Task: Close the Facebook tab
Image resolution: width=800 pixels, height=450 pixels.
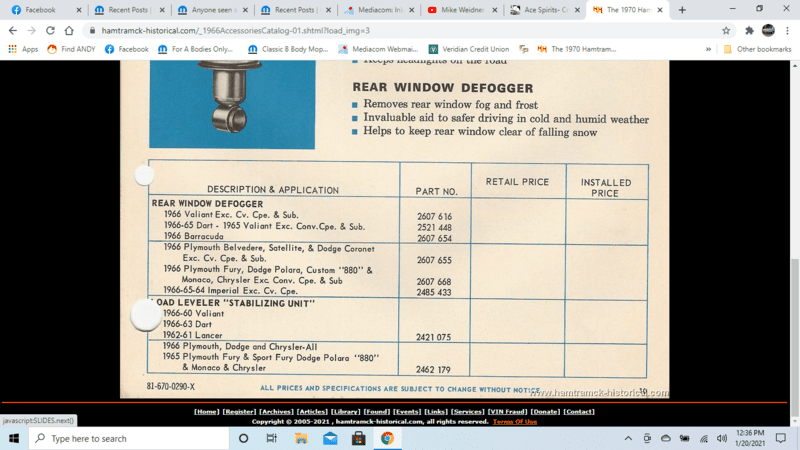Action: point(79,10)
